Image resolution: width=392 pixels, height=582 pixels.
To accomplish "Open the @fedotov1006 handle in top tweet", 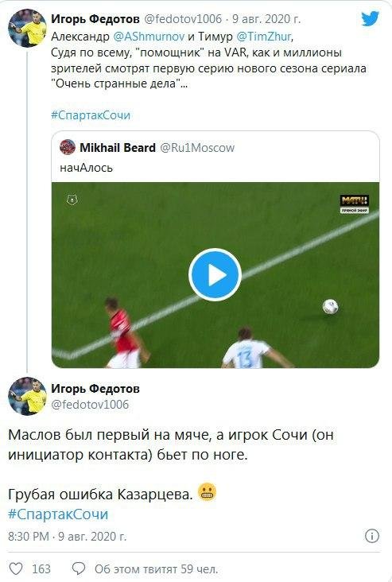I will pyautogui.click(x=182, y=18).
